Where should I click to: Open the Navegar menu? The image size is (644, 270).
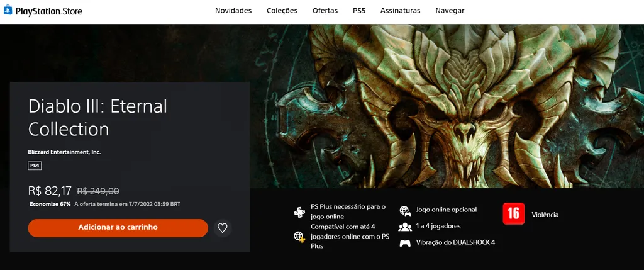pos(450,11)
